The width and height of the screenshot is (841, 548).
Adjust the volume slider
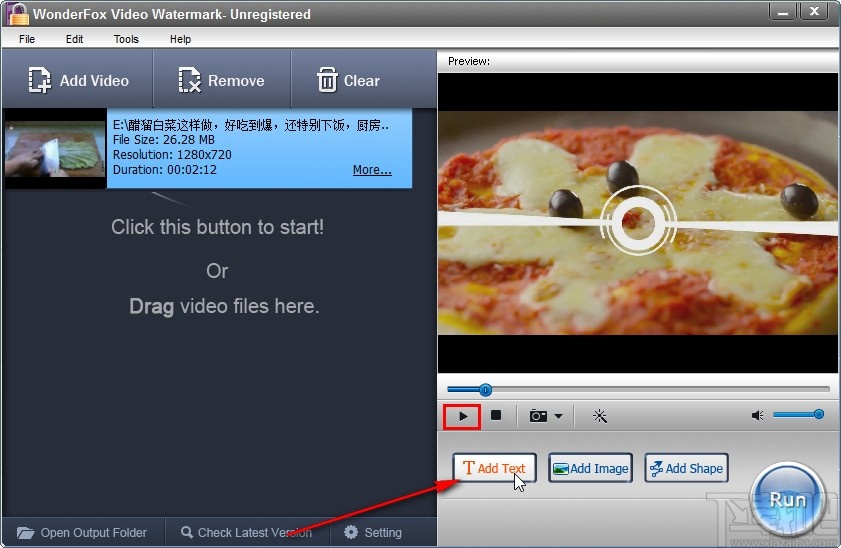[798, 414]
